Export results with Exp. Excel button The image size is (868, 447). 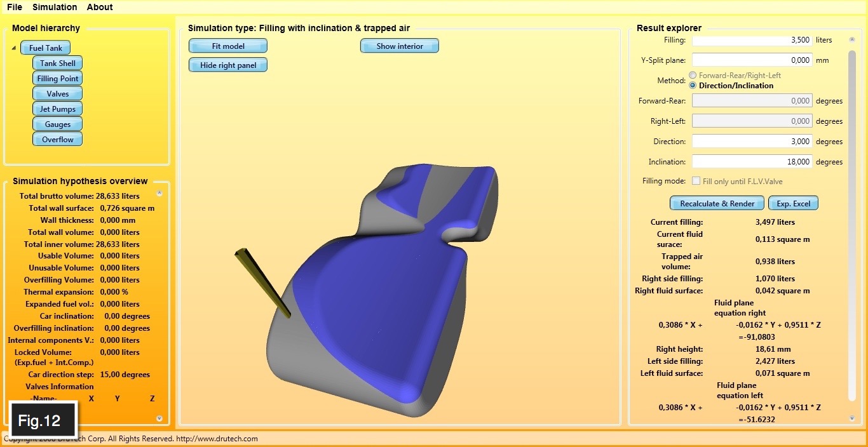click(793, 204)
